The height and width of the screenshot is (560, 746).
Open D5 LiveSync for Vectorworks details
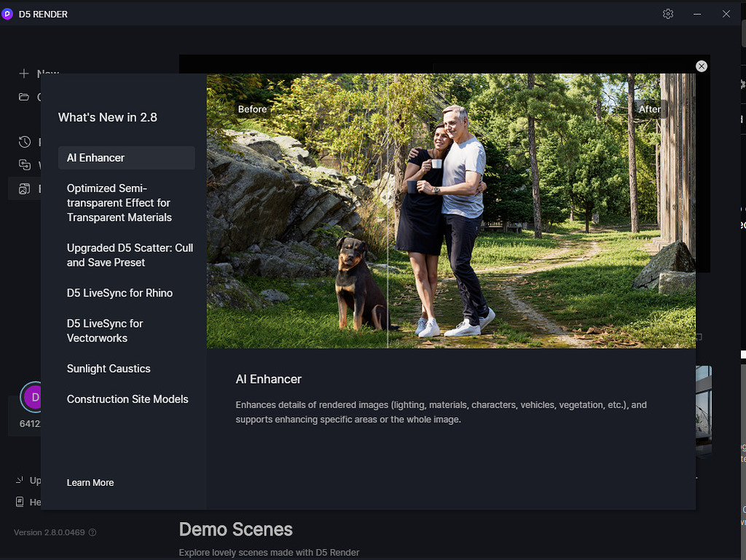[x=105, y=331]
